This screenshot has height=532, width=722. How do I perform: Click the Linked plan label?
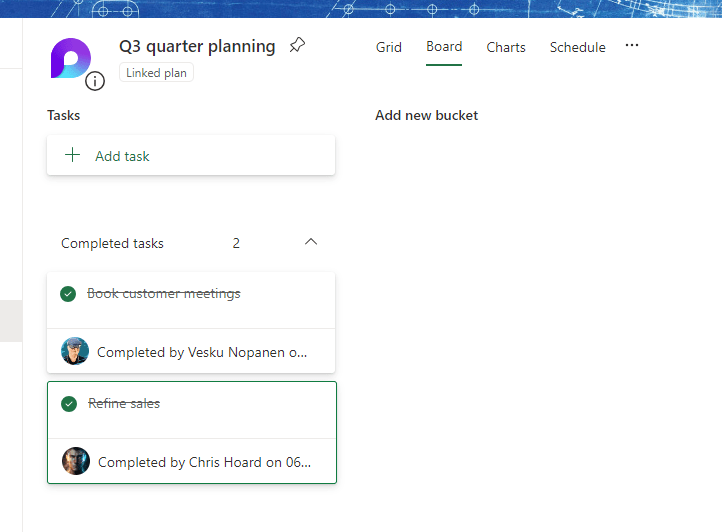tap(156, 73)
